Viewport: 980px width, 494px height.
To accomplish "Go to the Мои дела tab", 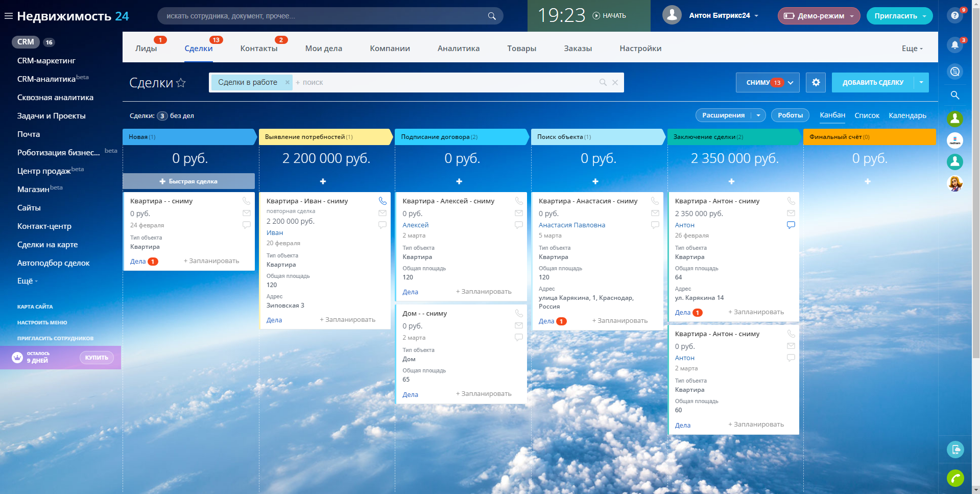I will tap(324, 49).
